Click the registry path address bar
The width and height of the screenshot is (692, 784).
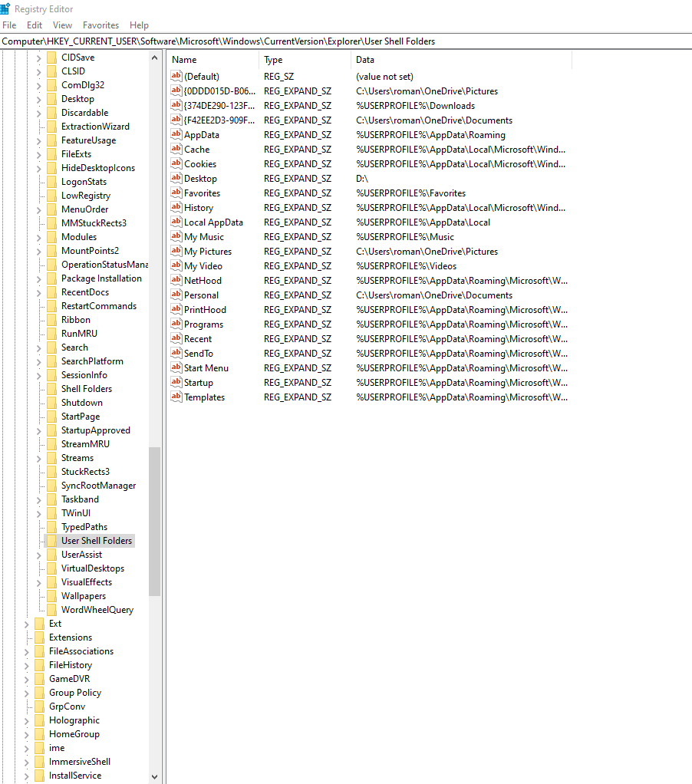tap(346, 41)
